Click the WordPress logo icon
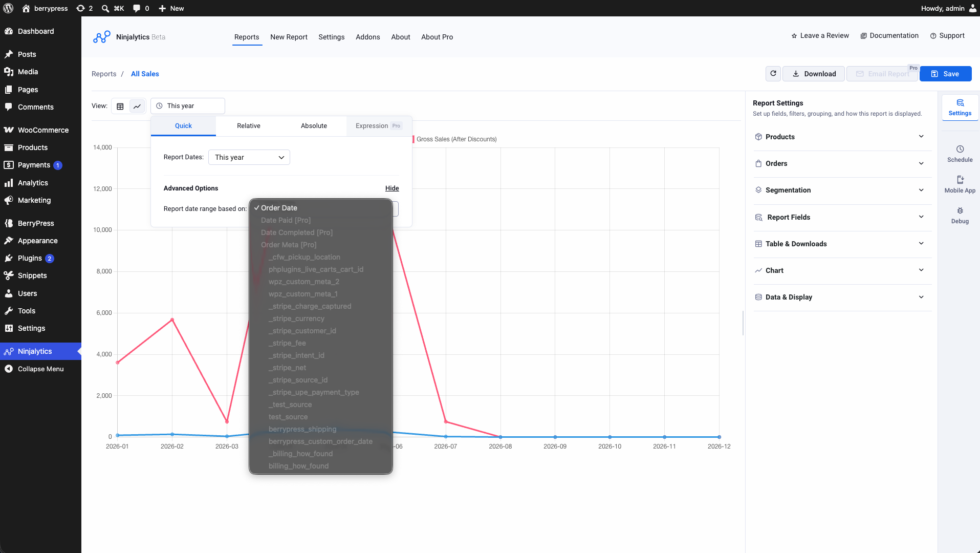Screen dimensions: 980x553 click(8, 8)
